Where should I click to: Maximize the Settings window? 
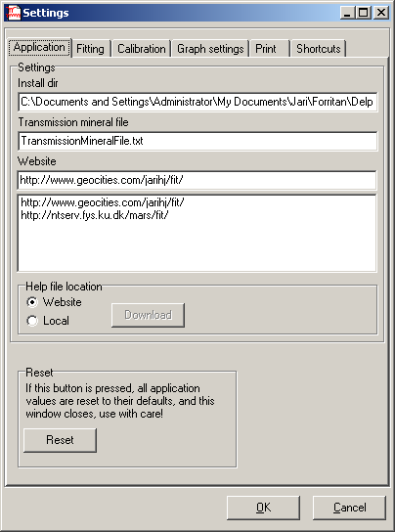coord(363,13)
